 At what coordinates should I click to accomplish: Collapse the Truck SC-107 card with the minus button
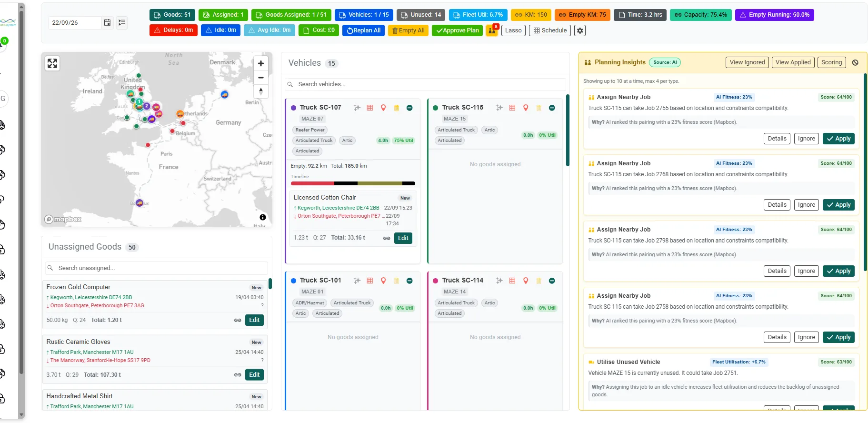point(409,108)
